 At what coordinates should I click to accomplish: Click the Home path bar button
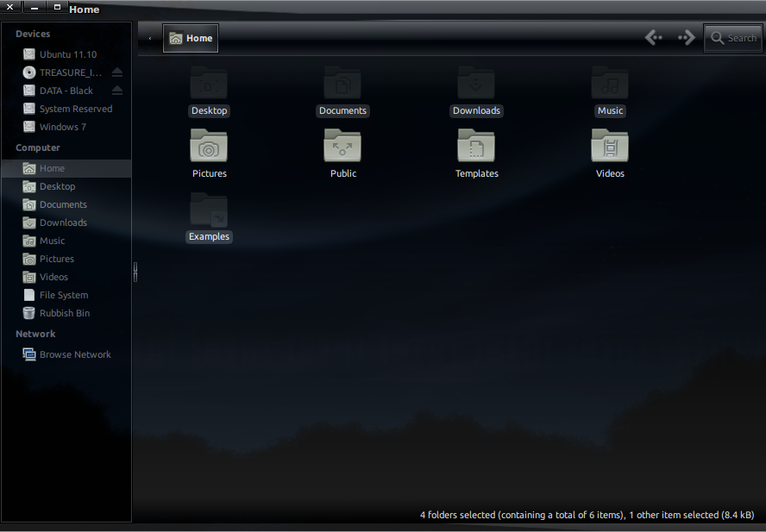click(x=191, y=38)
